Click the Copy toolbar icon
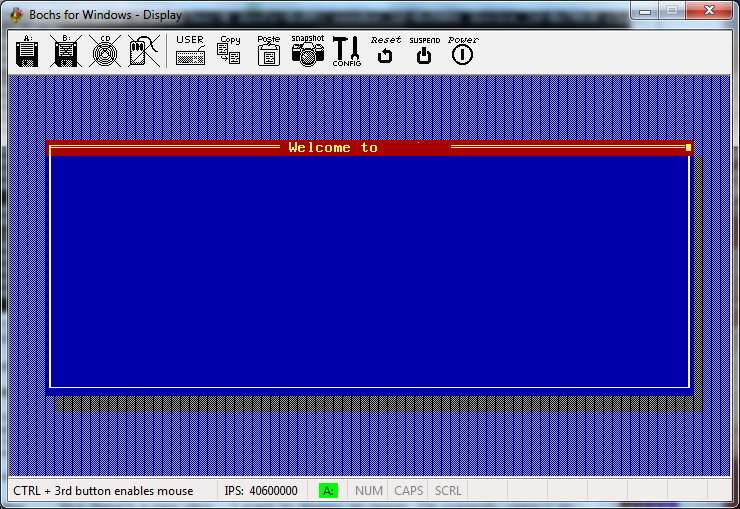 coord(229,51)
